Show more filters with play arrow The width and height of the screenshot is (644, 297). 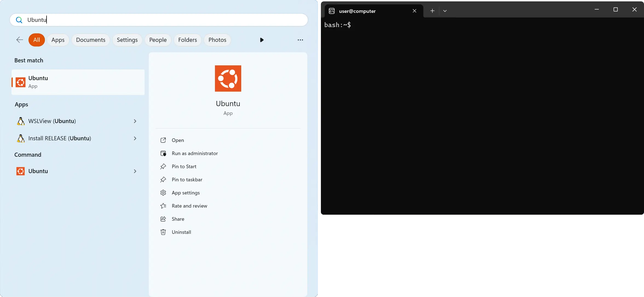tap(262, 40)
